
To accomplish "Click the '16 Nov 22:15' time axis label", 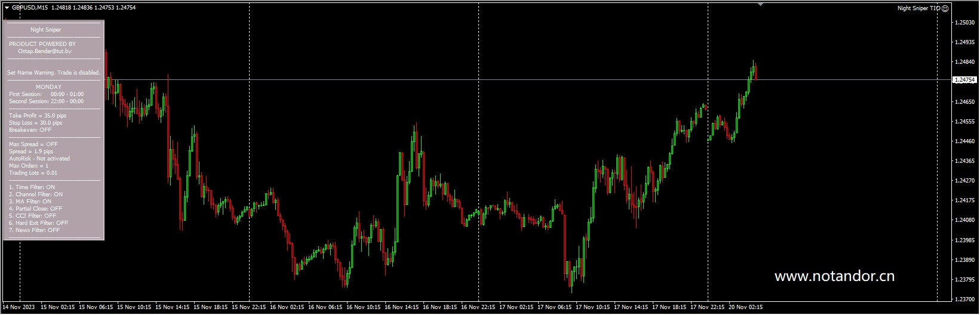I will 478,308.
